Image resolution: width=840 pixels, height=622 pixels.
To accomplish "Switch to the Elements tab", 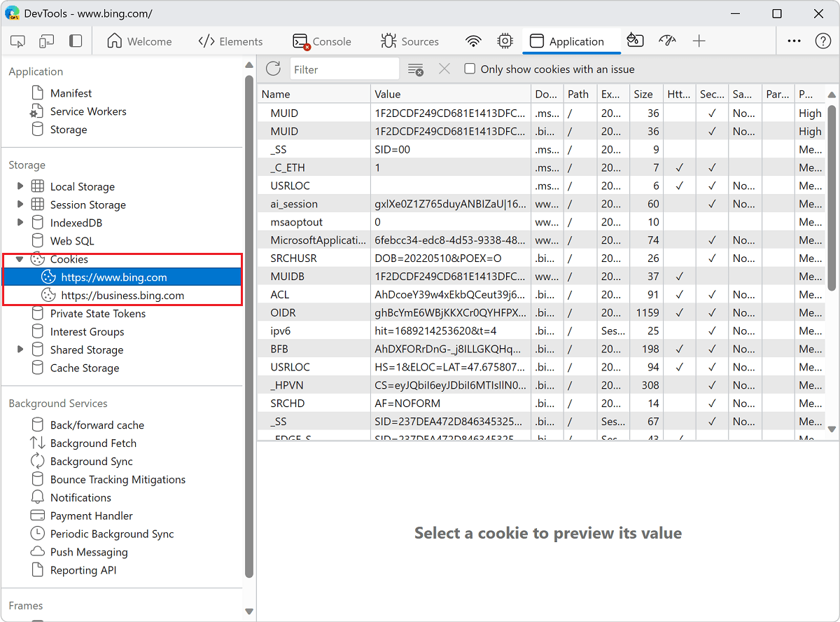I will tap(231, 41).
